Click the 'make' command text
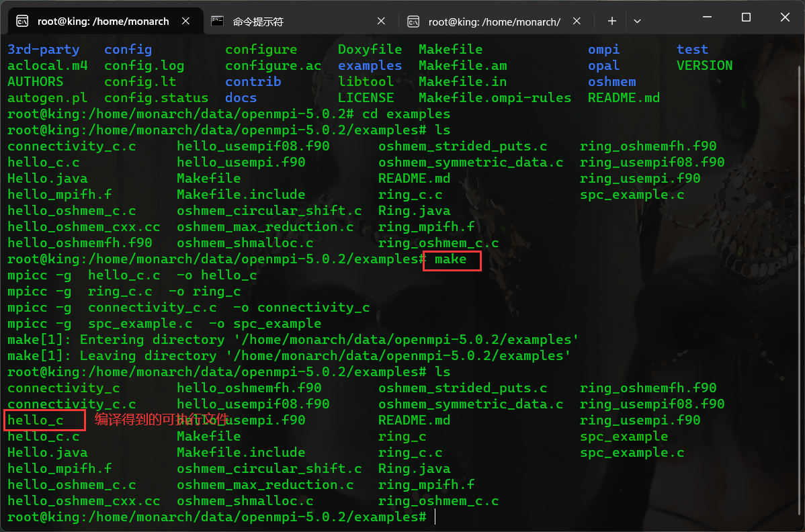Image resolution: width=805 pixels, height=532 pixels. pos(451,259)
